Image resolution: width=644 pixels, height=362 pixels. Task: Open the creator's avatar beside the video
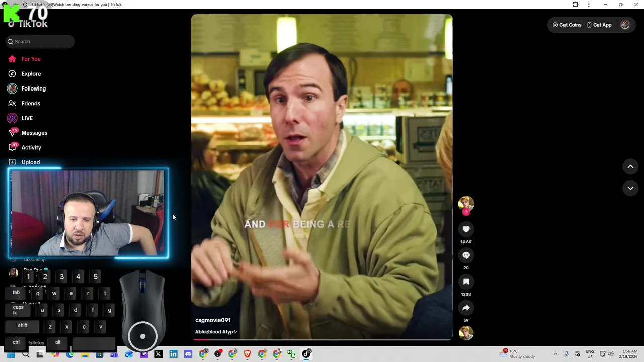point(466,203)
